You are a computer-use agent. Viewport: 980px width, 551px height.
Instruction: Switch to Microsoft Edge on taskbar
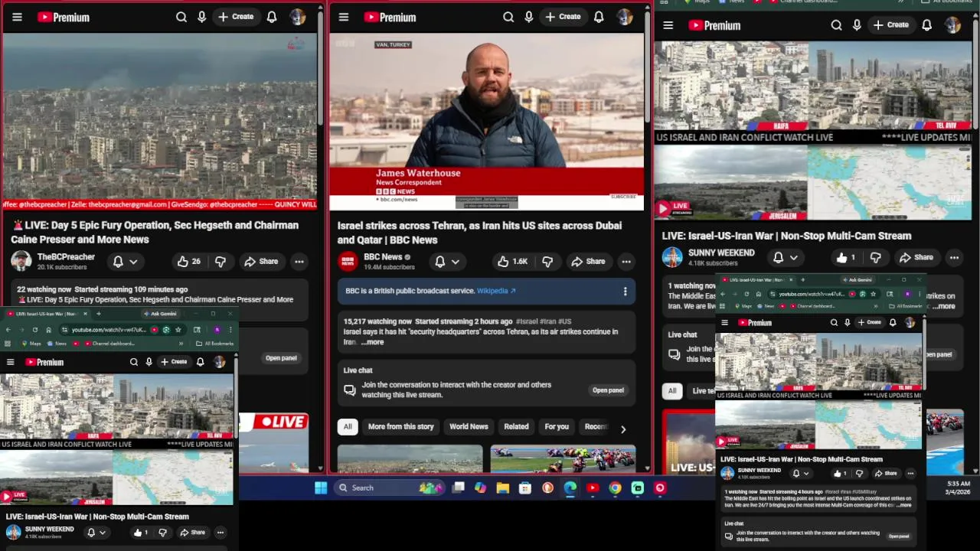pos(570,487)
